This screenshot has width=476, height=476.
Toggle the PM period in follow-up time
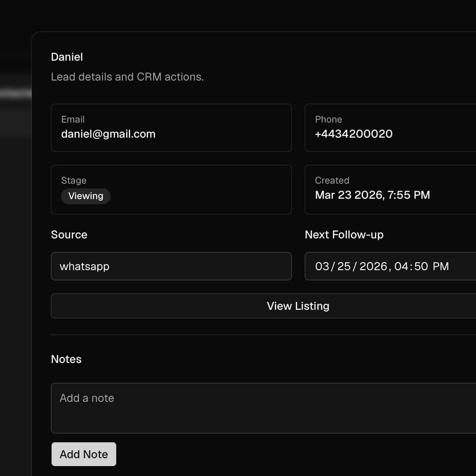(441, 266)
